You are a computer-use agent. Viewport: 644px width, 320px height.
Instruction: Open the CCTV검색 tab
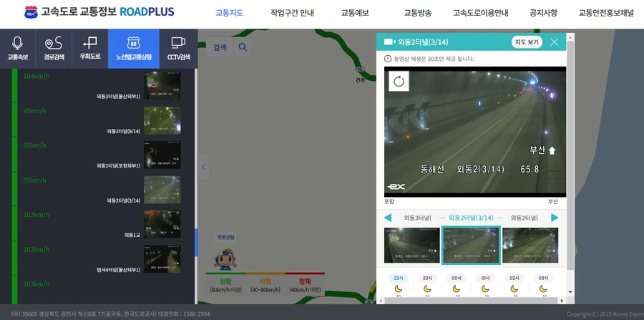click(179, 49)
